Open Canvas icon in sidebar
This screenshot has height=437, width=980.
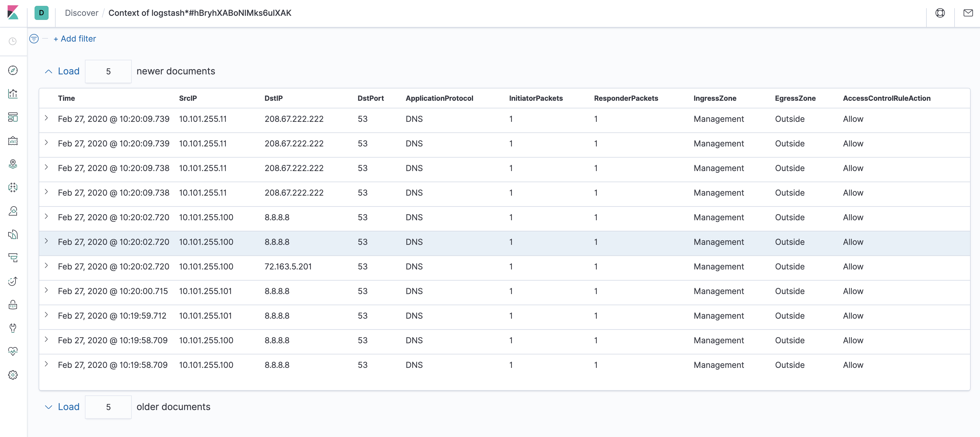coord(13,141)
